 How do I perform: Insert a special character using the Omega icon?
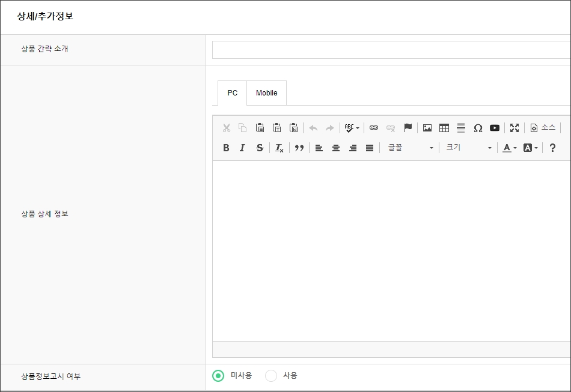(478, 128)
